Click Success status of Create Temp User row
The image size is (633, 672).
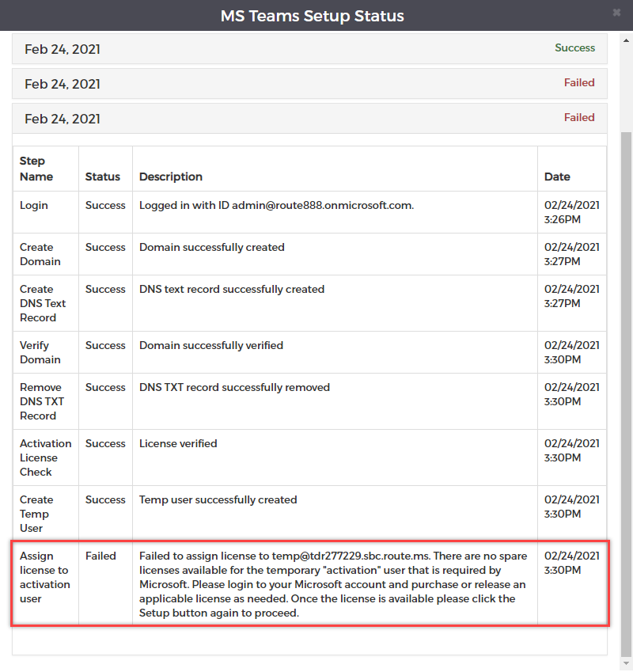pos(105,499)
